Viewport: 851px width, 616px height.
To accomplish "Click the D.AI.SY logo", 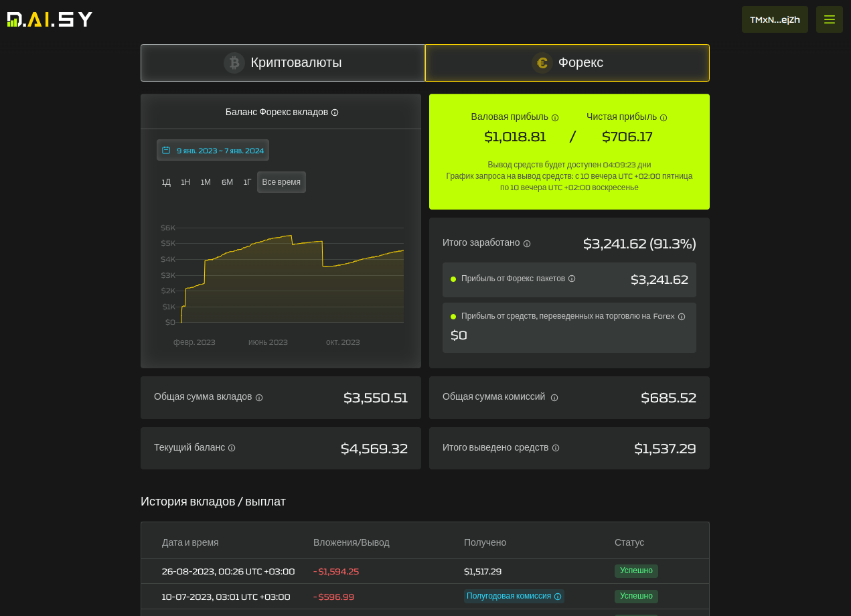I will pos(50,19).
